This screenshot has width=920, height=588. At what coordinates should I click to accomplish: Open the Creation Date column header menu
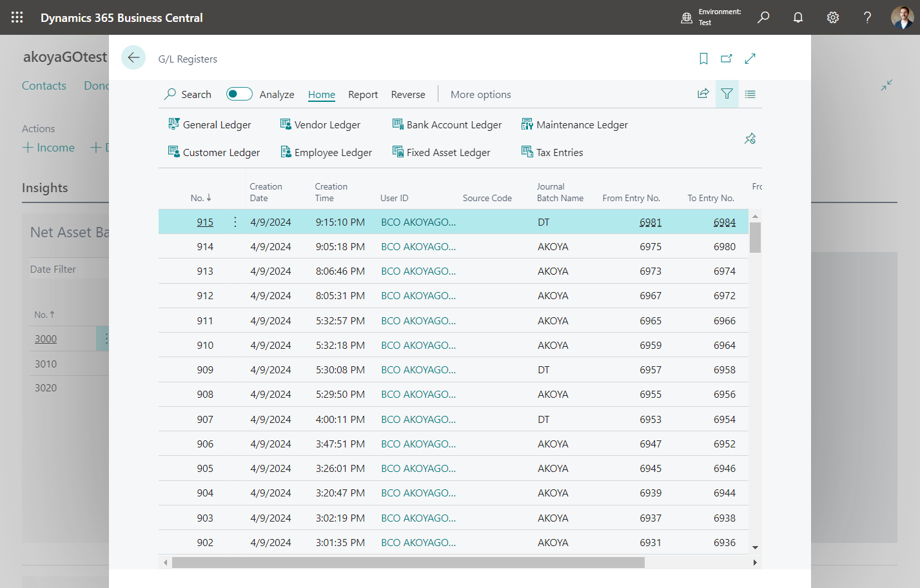click(266, 192)
